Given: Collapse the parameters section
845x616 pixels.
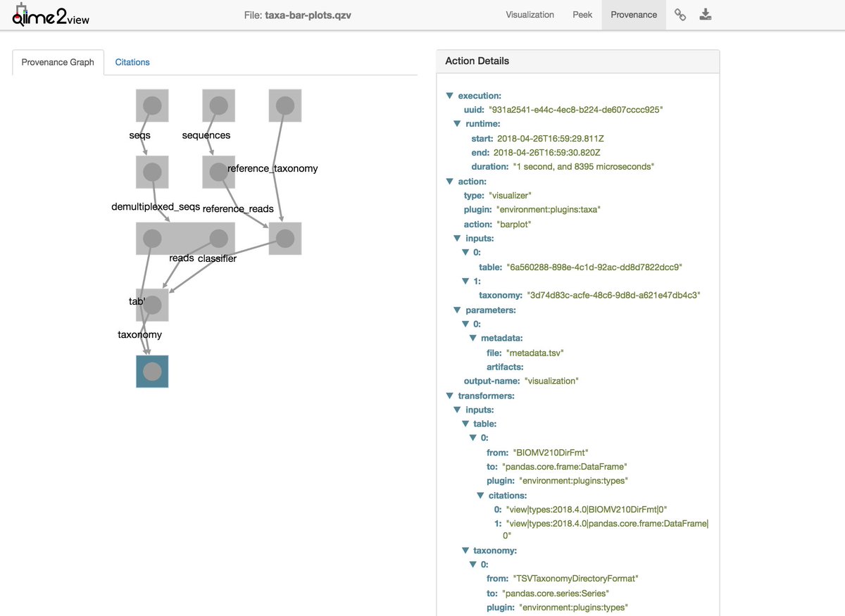Looking at the screenshot, I should (458, 310).
